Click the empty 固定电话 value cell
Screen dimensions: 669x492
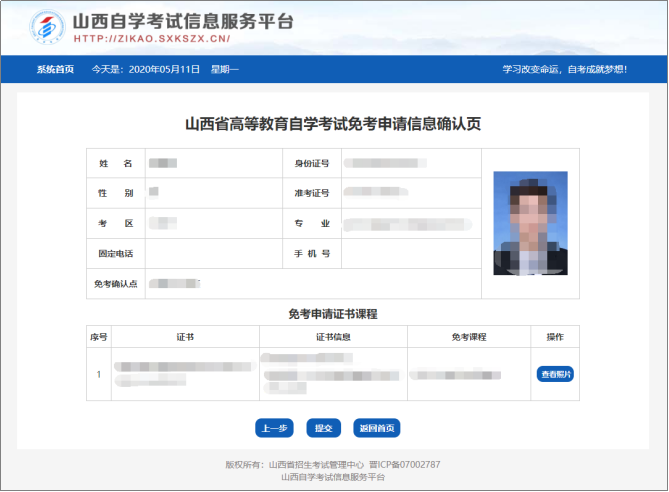click(x=201, y=254)
